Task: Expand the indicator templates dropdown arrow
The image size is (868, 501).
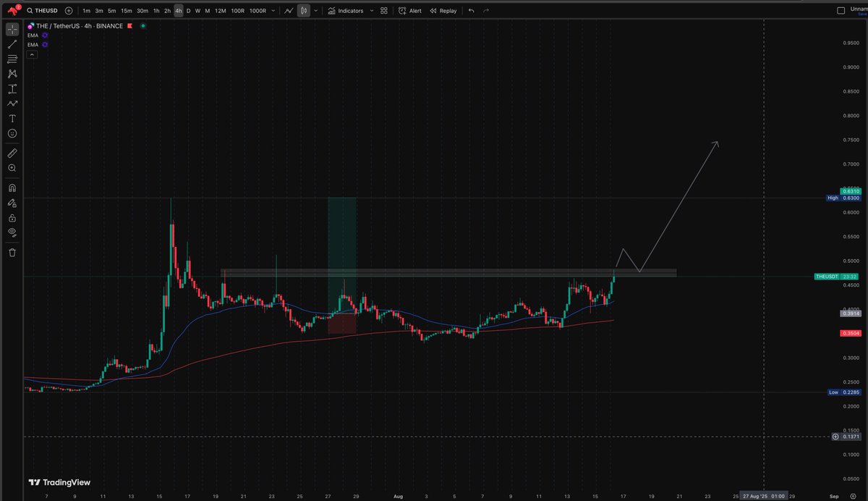Action: [x=372, y=11]
